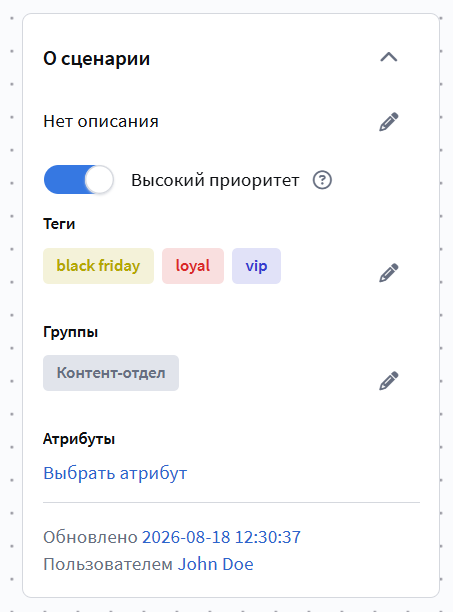Edit groups using the pencil icon
Image resolution: width=453 pixels, height=612 pixels.
point(389,381)
